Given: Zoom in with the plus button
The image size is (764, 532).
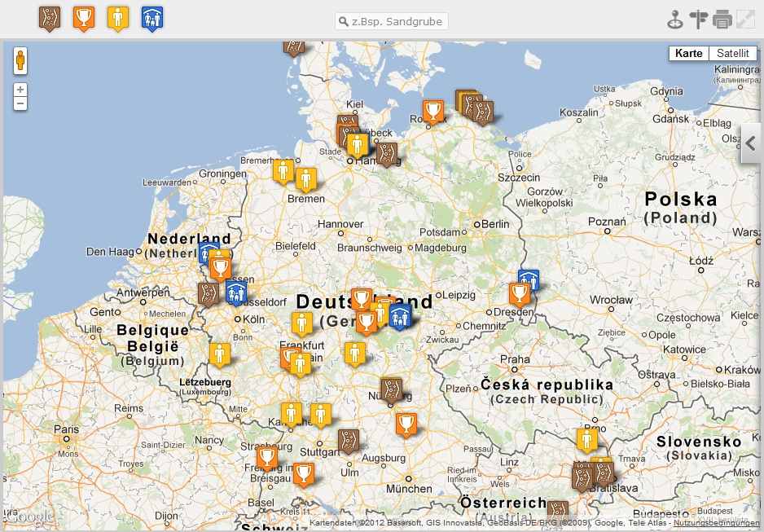Looking at the screenshot, I should pyautogui.click(x=20, y=90).
